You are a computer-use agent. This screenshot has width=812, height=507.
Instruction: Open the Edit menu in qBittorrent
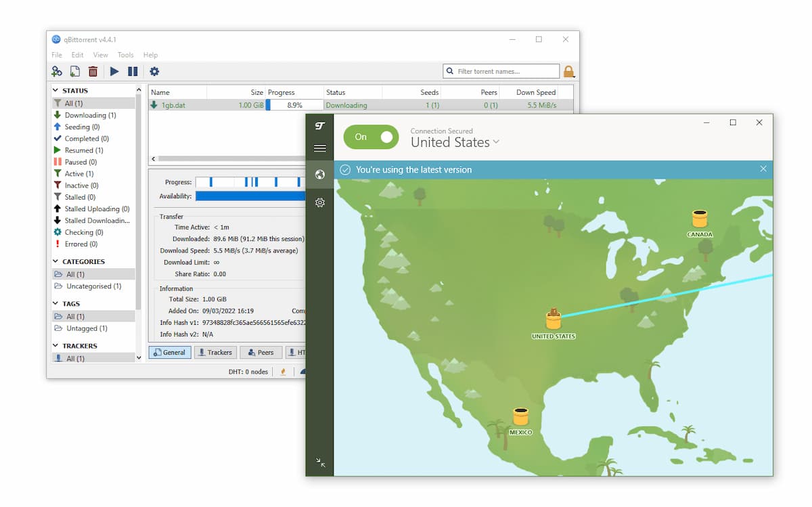tap(78, 55)
